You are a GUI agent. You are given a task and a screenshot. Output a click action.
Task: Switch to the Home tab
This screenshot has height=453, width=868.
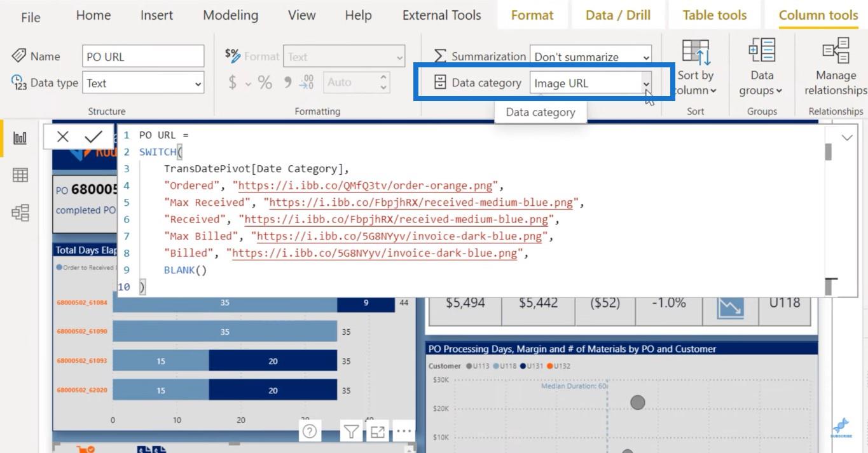[93, 15]
